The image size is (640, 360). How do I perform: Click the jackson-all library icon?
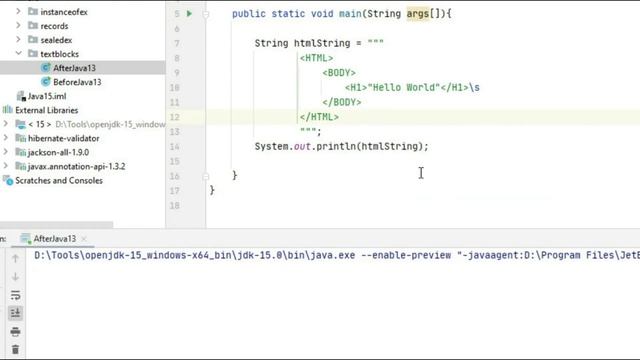(x=20, y=152)
